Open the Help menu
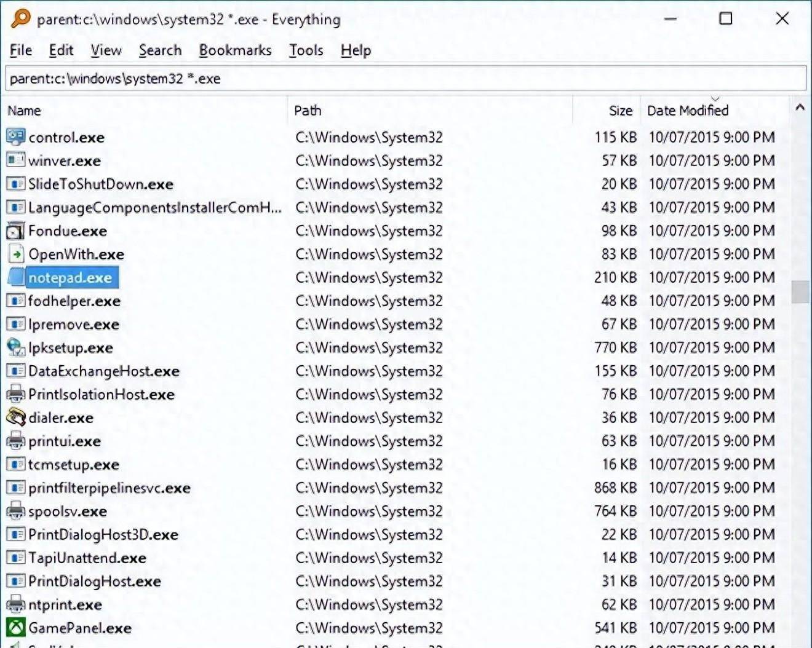This screenshot has height=648, width=812. click(x=356, y=50)
